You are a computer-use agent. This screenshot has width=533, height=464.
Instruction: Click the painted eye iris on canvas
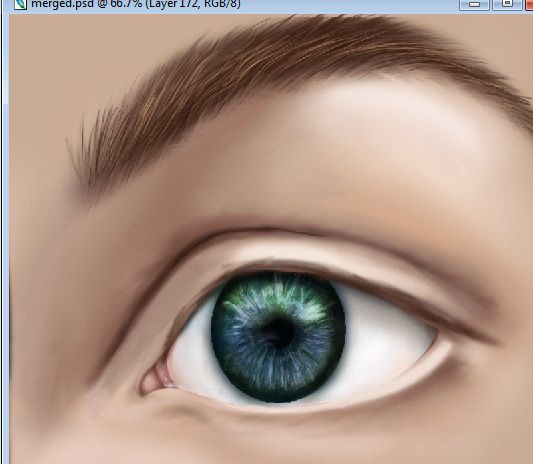[x=278, y=336]
